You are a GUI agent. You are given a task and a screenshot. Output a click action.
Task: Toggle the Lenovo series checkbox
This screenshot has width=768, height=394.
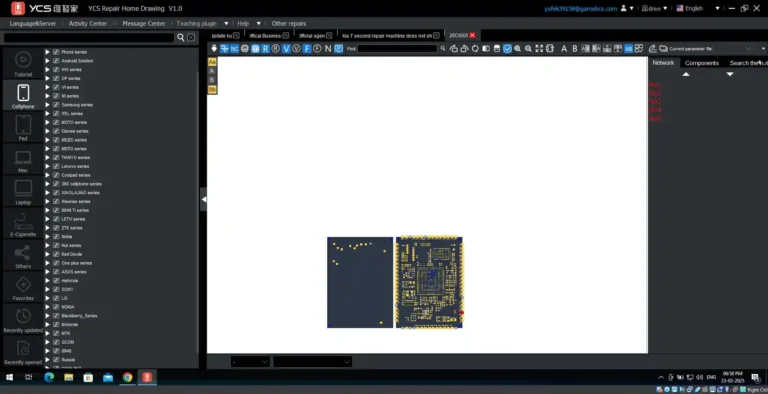click(56, 166)
